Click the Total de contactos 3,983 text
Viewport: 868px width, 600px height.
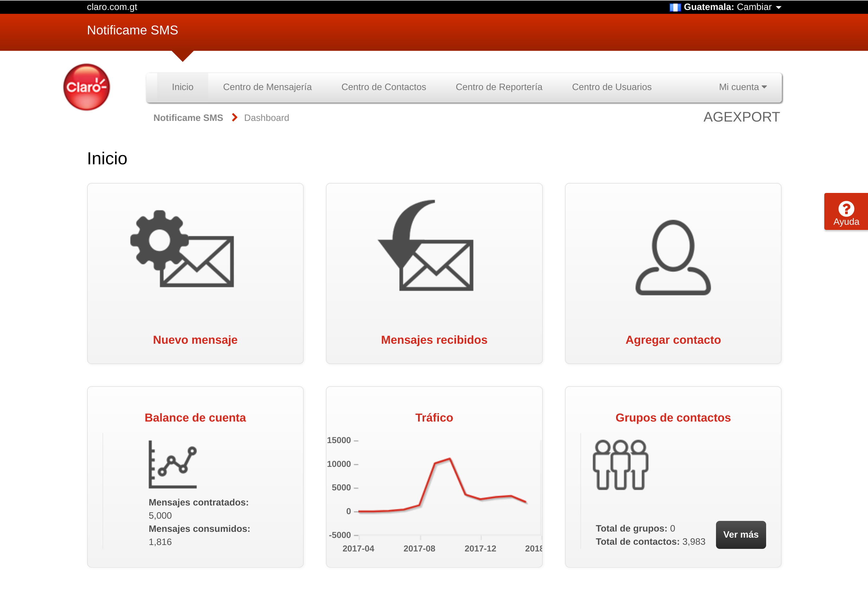pos(650,542)
